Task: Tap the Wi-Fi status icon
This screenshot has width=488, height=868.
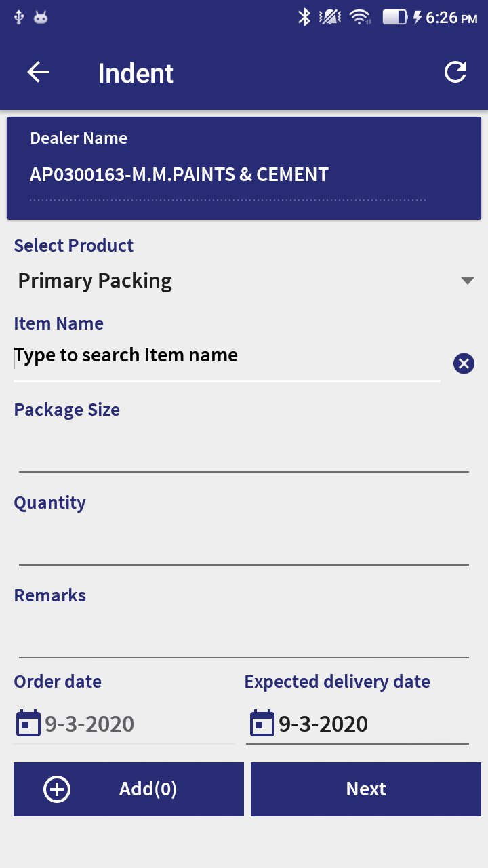Action: (x=360, y=17)
